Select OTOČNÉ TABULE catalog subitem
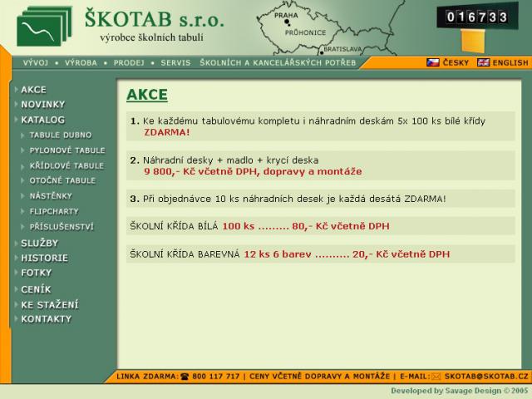 tap(62, 180)
